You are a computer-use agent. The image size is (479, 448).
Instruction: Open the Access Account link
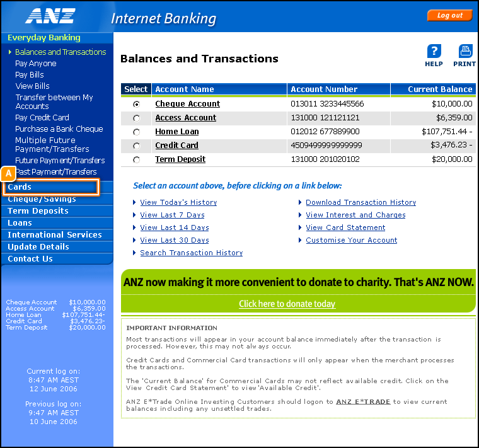pos(186,118)
